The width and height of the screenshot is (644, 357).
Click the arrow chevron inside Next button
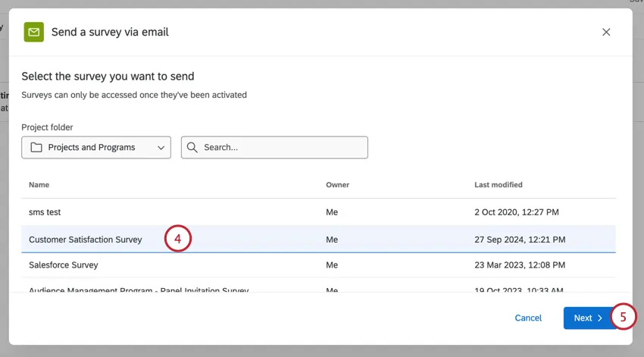600,318
